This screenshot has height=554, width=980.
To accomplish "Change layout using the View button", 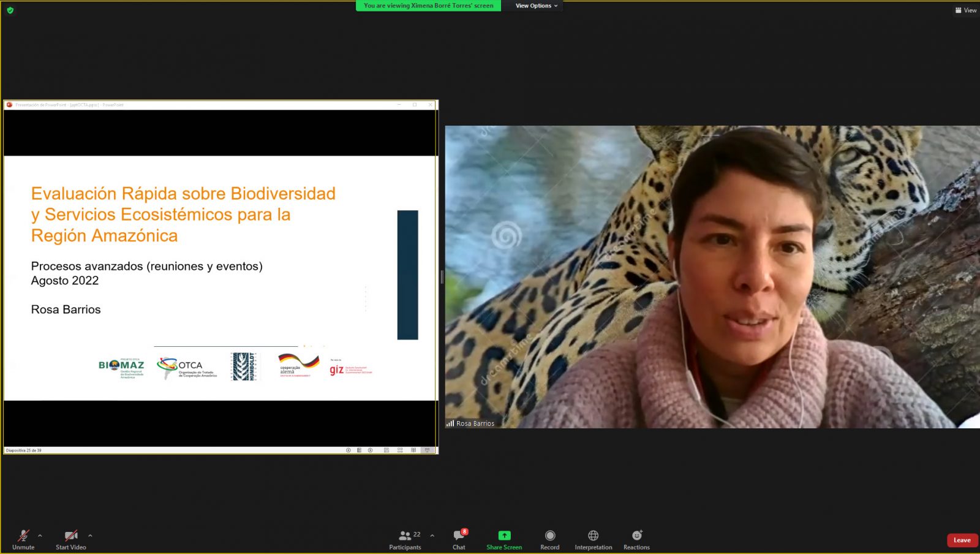I will pos(966,10).
